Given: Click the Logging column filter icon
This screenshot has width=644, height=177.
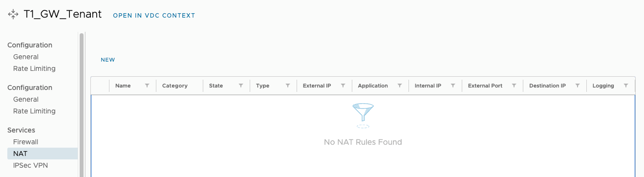Looking at the screenshot, I should click(626, 86).
